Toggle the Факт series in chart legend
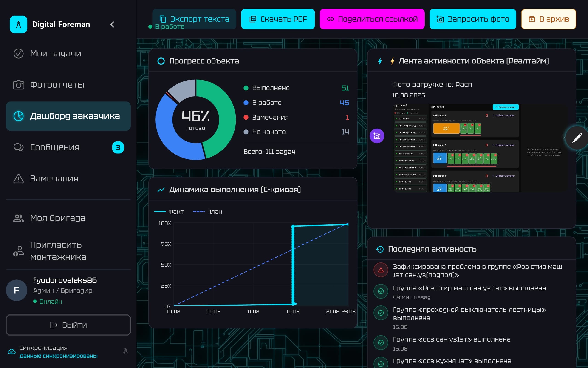The height and width of the screenshot is (368, 588). tap(169, 212)
